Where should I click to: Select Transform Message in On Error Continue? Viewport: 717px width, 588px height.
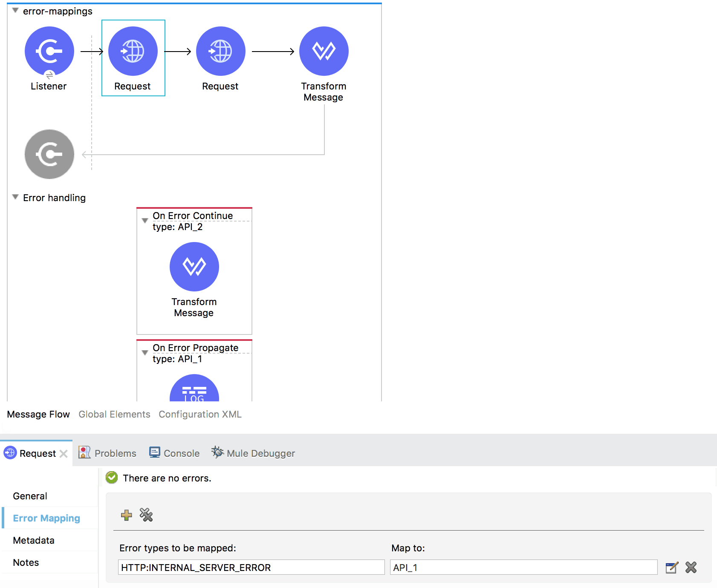coord(194,267)
